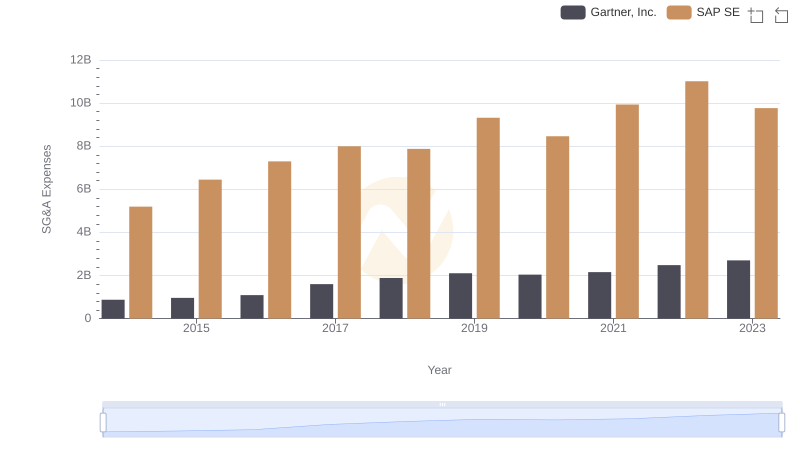The image size is (800, 461).
Task: Click the SAP SE bar for 2015
Action: 210,249
